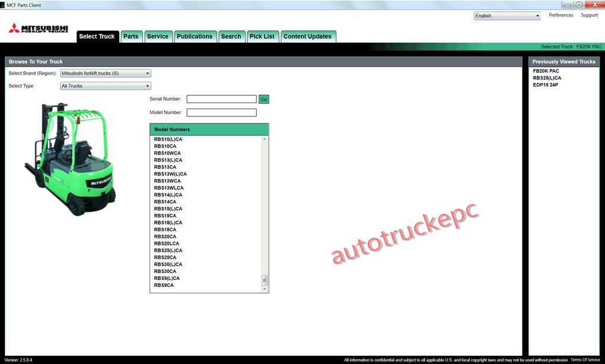Click the Model Numbers list header
Viewport: 605px width, 364px height.
pos(209,129)
